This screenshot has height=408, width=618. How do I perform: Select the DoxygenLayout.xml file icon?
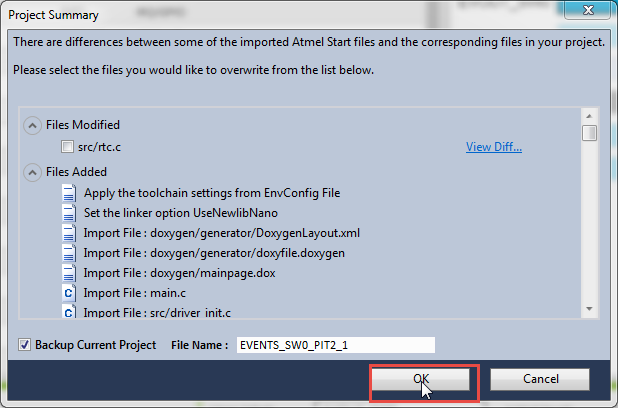(69, 232)
